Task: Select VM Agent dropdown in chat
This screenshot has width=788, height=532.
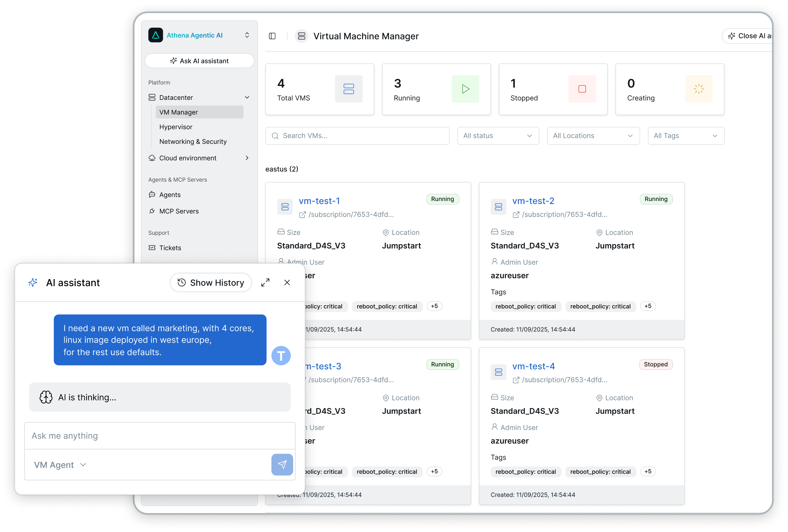Action: [x=60, y=465]
